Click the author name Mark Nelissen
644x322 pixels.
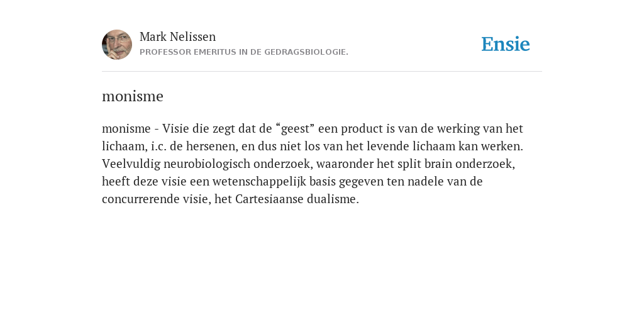tap(177, 37)
